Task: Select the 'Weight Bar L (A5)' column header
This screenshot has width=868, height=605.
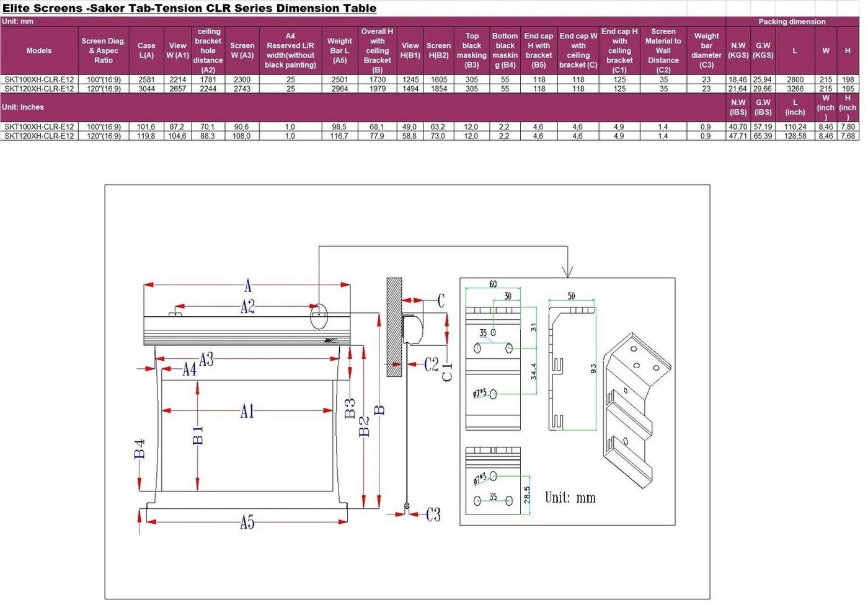Action: [x=339, y=51]
